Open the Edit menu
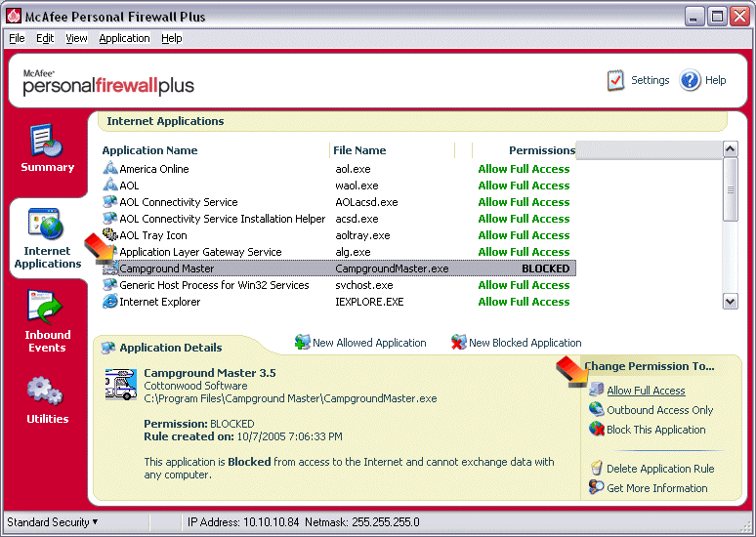 point(45,38)
